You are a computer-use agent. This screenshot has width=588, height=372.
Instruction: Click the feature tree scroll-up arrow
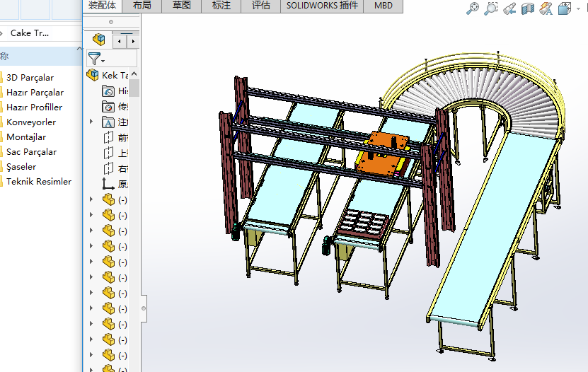click(134, 75)
